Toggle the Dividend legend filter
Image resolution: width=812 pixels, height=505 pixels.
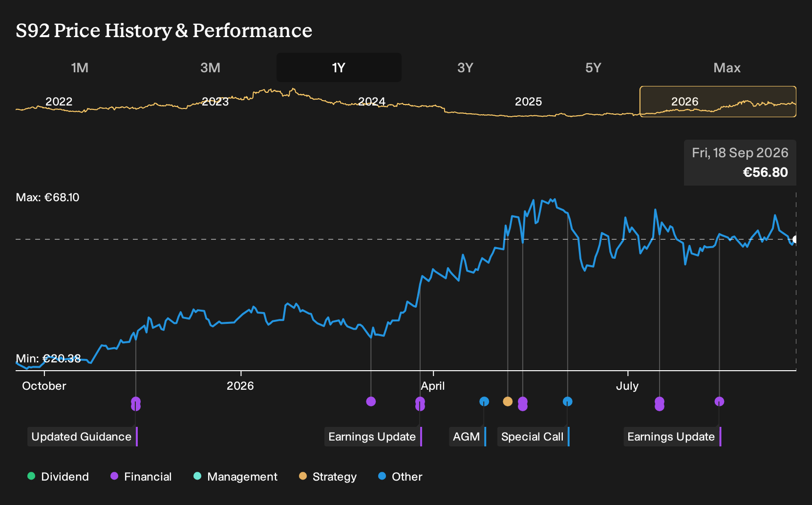58,477
